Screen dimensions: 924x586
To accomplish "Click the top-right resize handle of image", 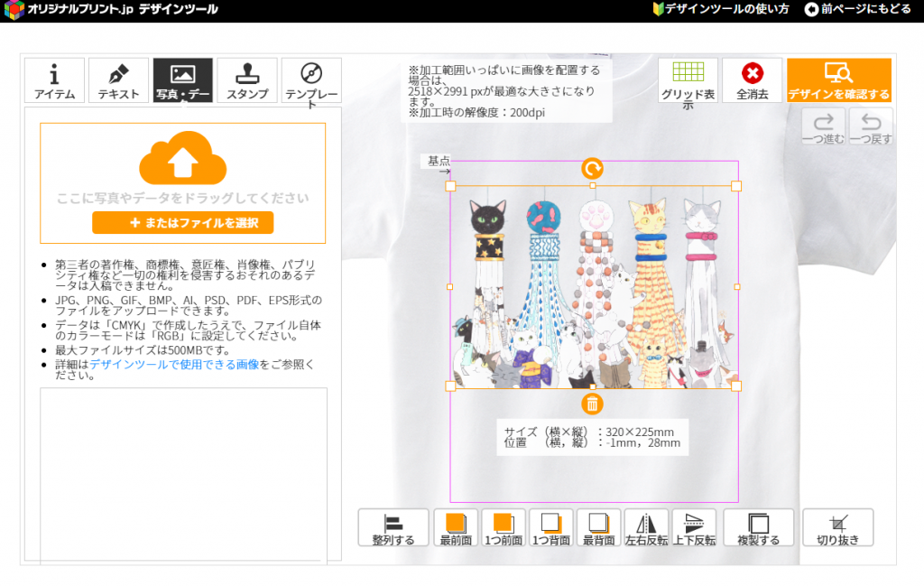I will (736, 186).
